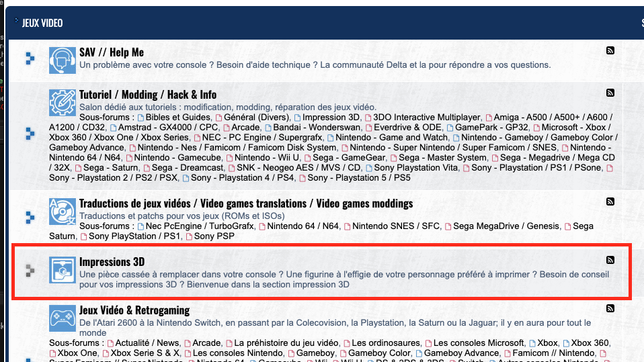Click page icon before Général (Divers)
Image resolution: width=644 pixels, height=362 pixels.
219,118
